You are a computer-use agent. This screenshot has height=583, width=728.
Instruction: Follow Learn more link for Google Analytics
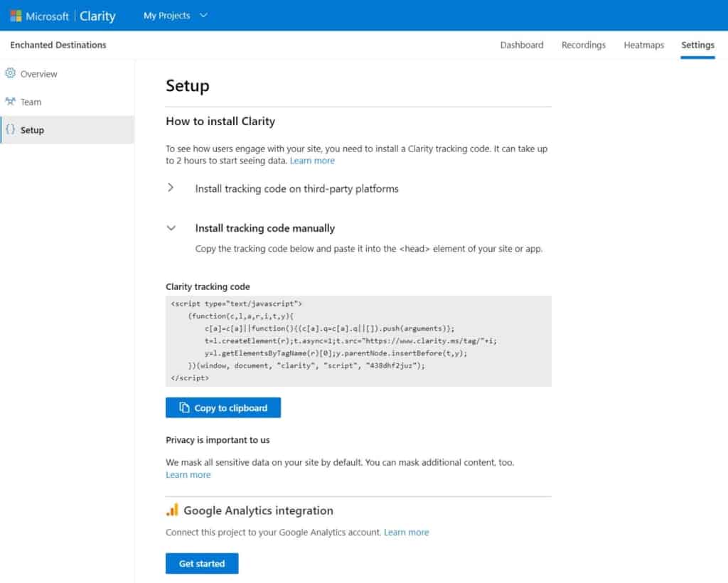click(x=406, y=532)
